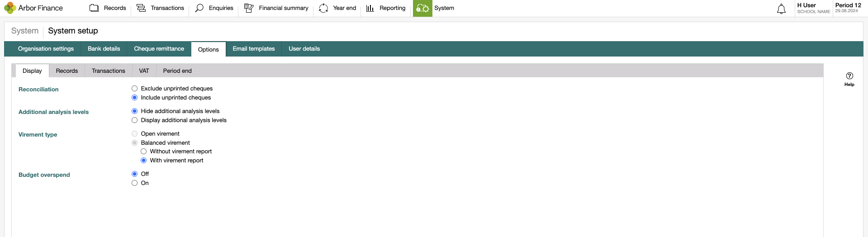Open the Financial summary menu
The image size is (868, 237).
[x=284, y=8]
